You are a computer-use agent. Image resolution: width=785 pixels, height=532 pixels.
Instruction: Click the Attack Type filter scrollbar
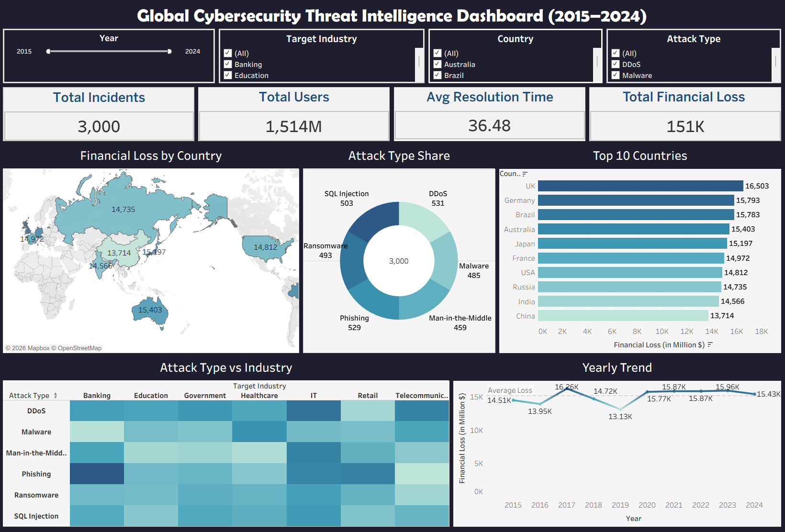(x=775, y=65)
